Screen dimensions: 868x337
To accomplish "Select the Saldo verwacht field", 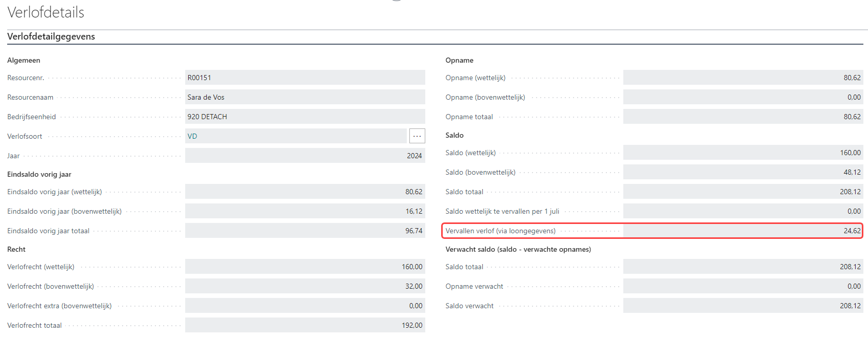I will pos(743,306).
